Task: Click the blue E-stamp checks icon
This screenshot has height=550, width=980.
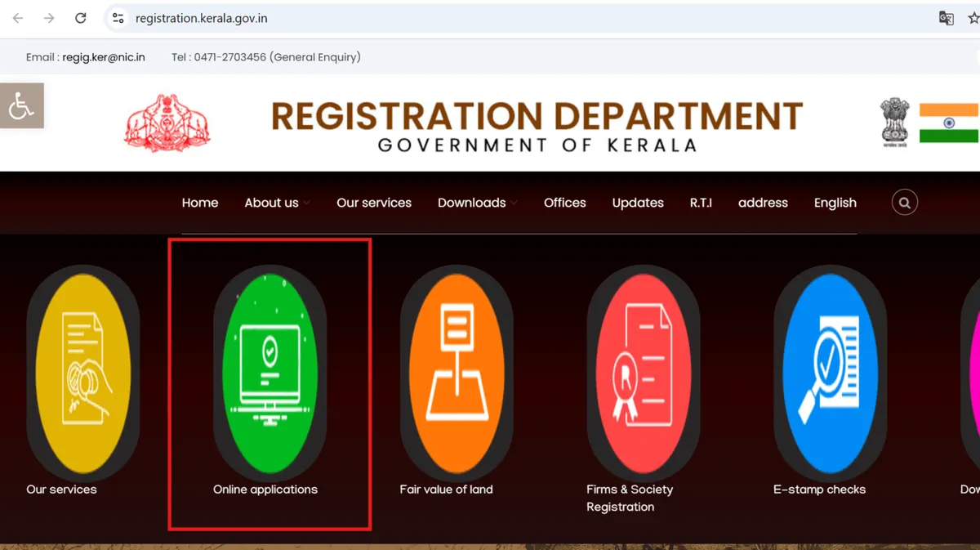Action: click(830, 373)
